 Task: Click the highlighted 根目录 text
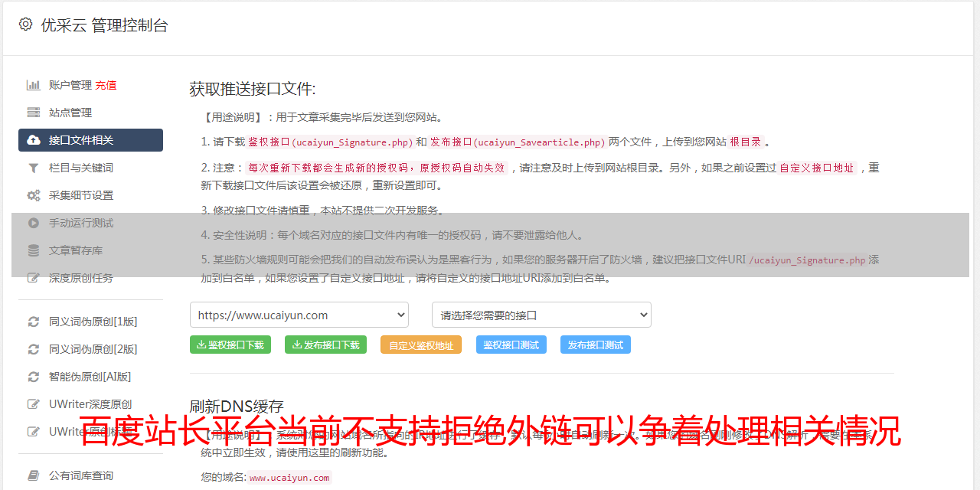746,142
